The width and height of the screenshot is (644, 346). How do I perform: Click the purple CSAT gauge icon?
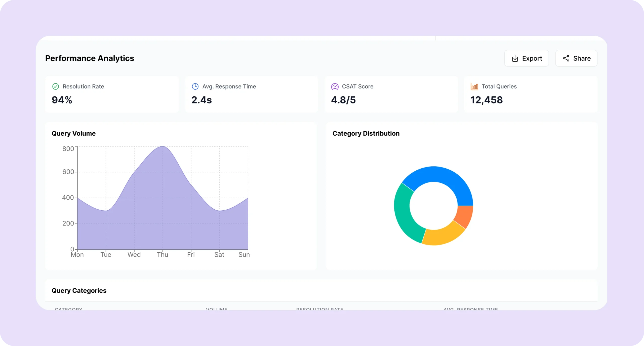click(335, 87)
